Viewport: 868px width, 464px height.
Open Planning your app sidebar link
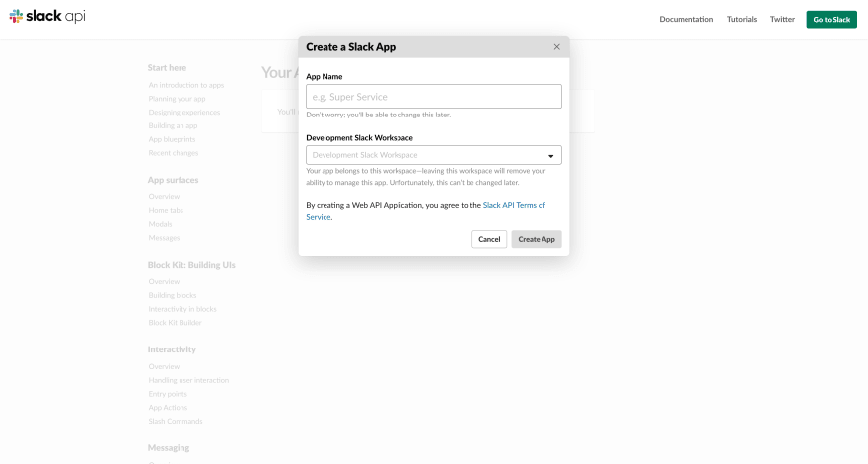tap(177, 99)
